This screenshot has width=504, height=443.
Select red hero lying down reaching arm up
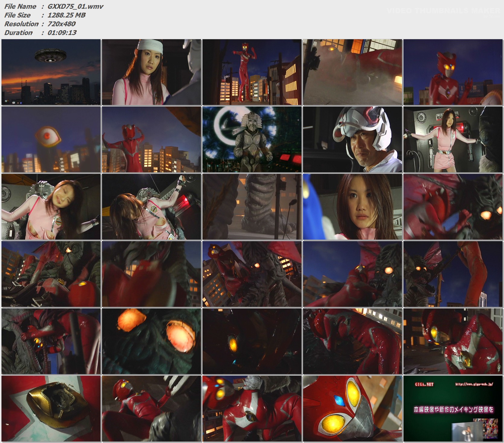coord(152,409)
